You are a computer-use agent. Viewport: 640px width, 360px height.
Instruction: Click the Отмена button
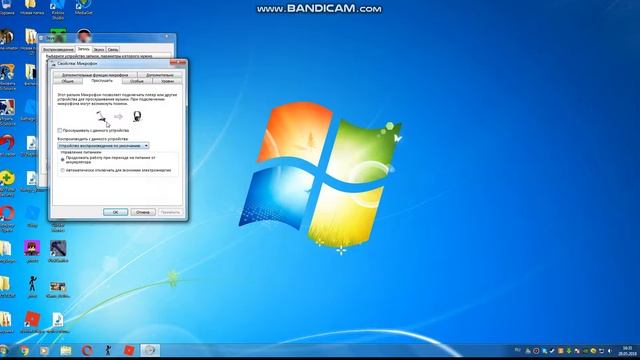click(143, 212)
